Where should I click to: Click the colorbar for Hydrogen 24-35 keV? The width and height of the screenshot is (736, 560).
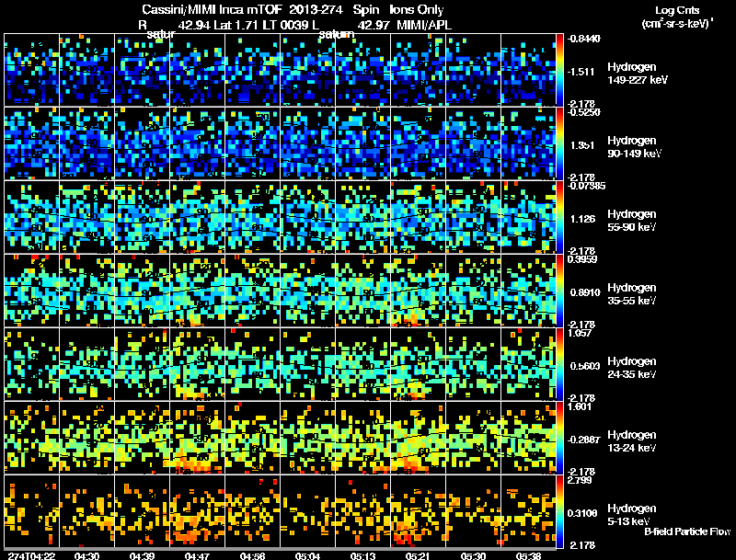point(559,364)
